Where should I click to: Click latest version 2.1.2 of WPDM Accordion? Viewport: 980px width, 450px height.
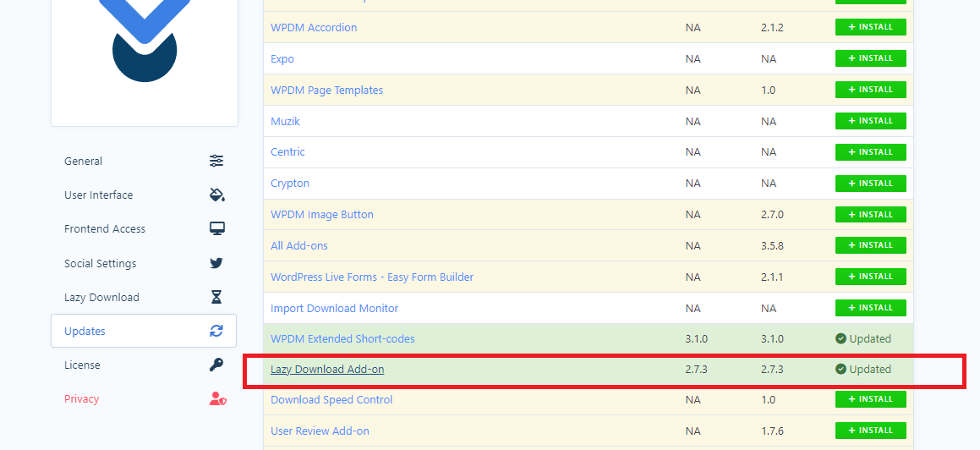pos(773,28)
